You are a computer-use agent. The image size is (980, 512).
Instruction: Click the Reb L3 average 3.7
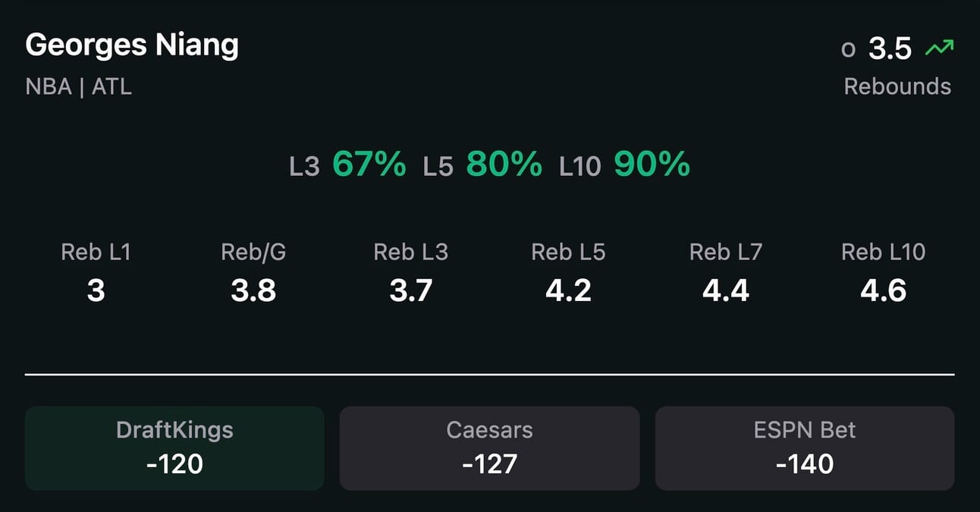tap(411, 291)
